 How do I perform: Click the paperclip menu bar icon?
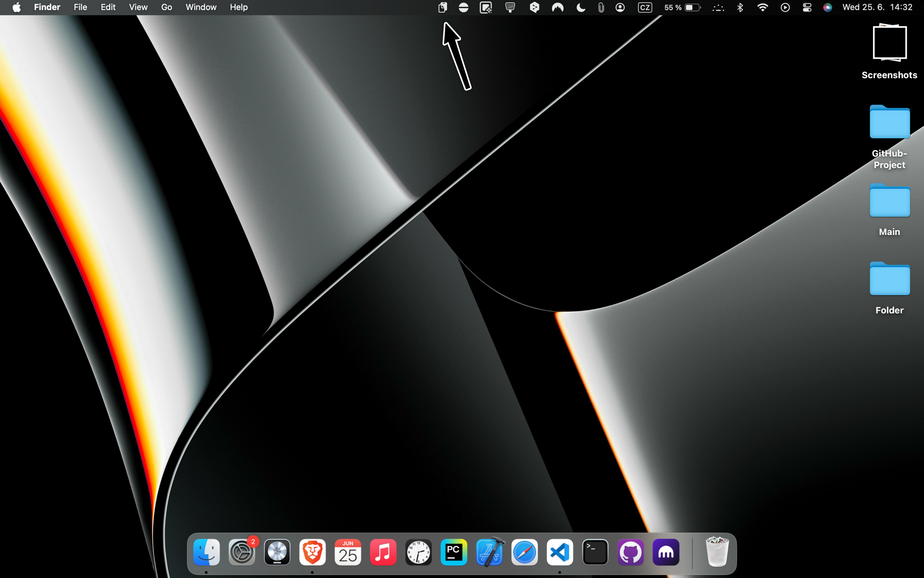(x=601, y=7)
